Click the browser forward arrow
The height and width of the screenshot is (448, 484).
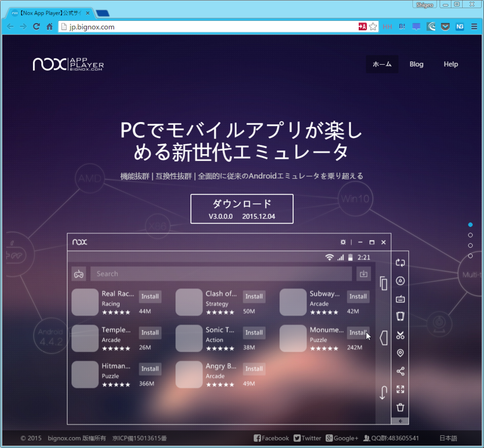pyautogui.click(x=23, y=26)
